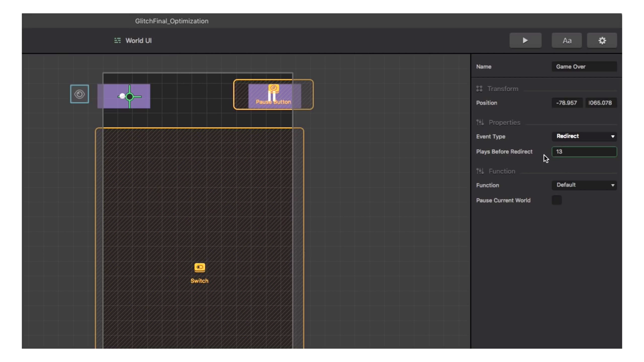
Task: Open the Function Default dropdown
Action: (x=584, y=185)
